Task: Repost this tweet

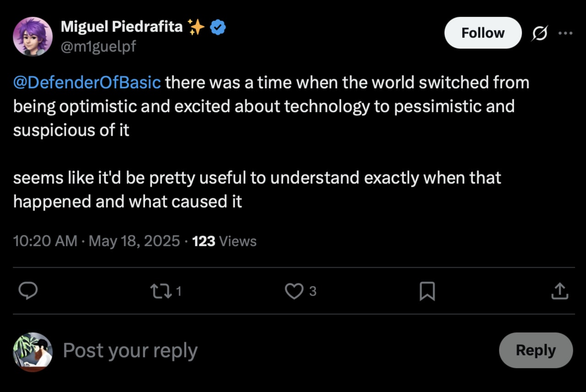Action: point(161,291)
